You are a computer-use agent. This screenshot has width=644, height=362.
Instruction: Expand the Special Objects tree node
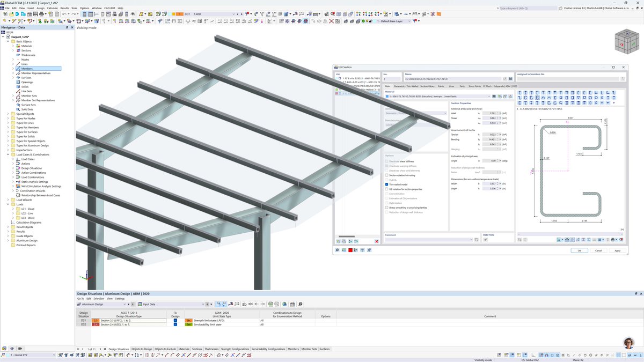click(8, 114)
